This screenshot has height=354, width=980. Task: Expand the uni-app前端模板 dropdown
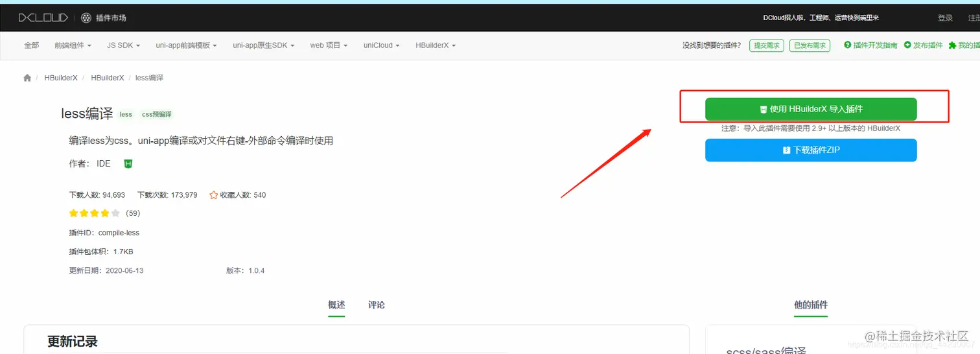(x=186, y=45)
